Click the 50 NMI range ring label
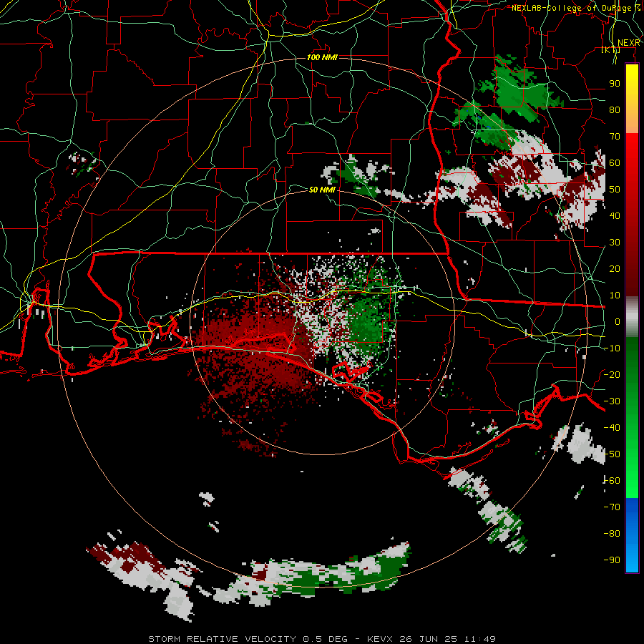This screenshot has width=644, height=644. pos(322,190)
